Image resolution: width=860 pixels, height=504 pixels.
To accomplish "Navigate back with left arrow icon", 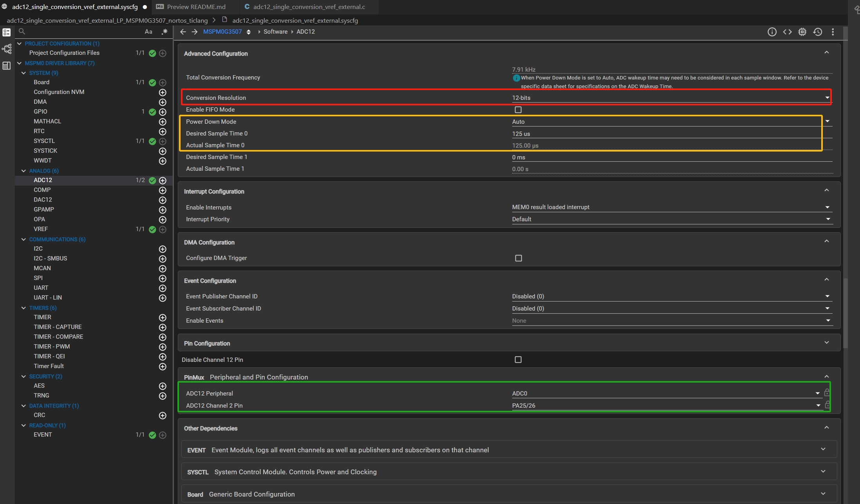I will 183,32.
